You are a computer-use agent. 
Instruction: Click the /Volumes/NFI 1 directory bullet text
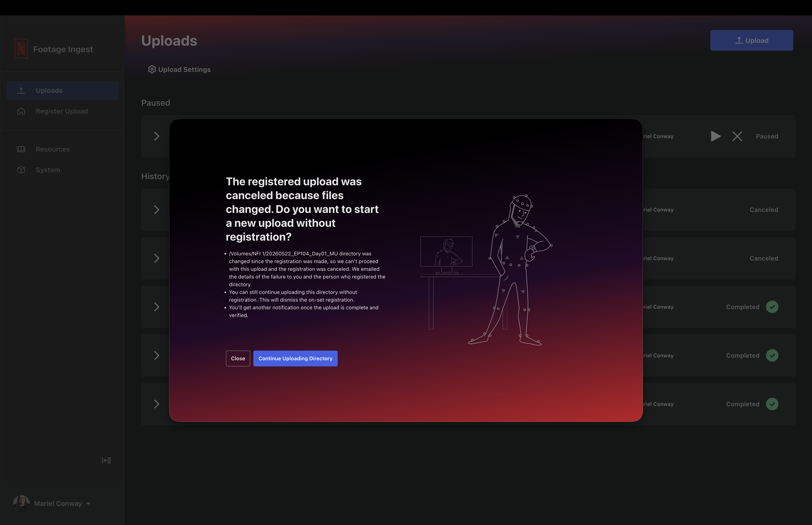tap(307, 269)
